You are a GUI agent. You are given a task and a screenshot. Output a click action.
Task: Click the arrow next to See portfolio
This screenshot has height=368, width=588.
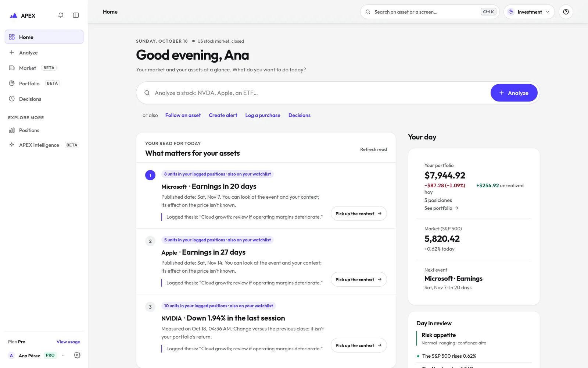pos(456,208)
